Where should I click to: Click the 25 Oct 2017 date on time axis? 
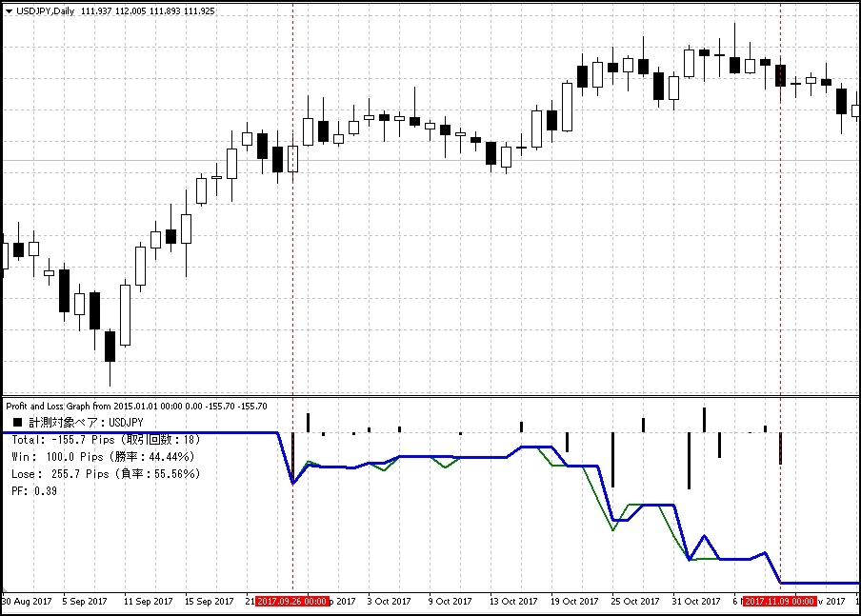(x=636, y=601)
